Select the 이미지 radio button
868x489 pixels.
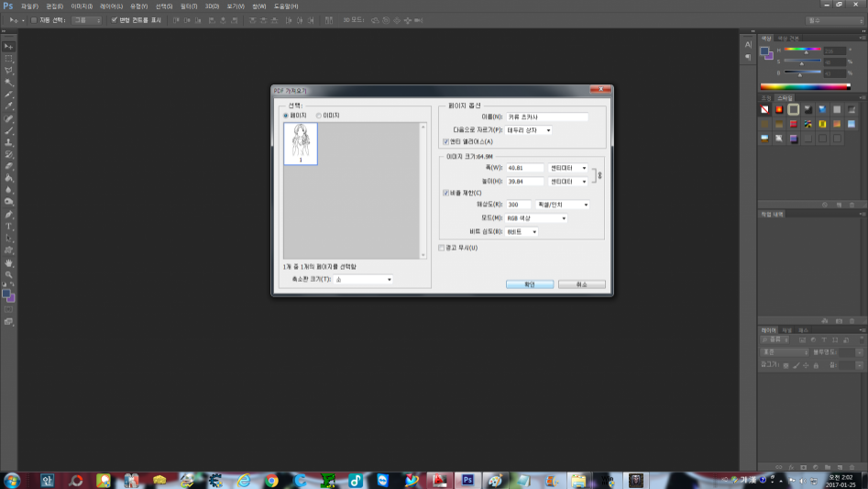pos(319,116)
